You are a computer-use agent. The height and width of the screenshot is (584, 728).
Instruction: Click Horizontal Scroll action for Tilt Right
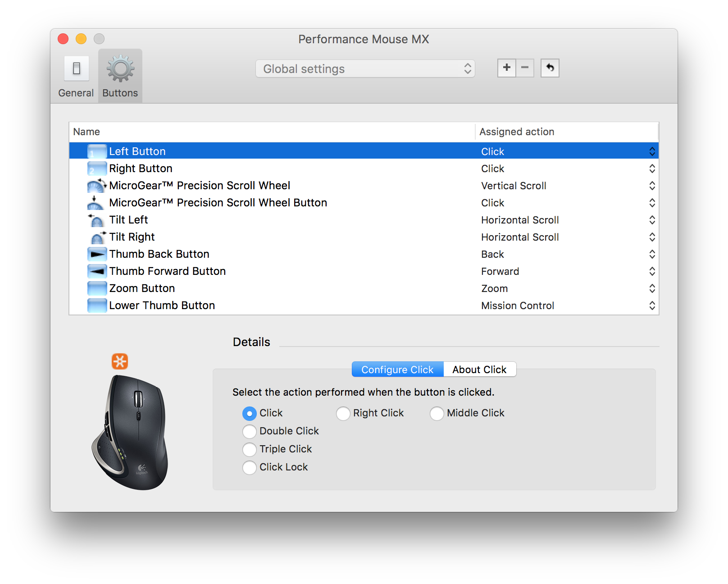coord(520,237)
